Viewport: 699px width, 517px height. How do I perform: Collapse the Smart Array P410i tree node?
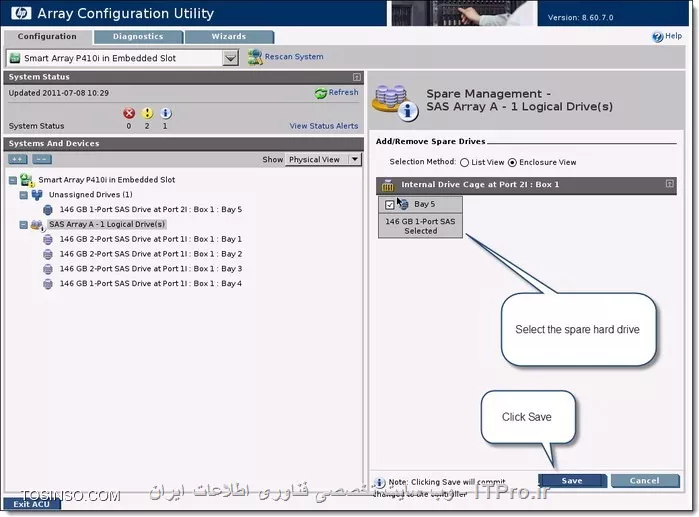(x=13, y=181)
